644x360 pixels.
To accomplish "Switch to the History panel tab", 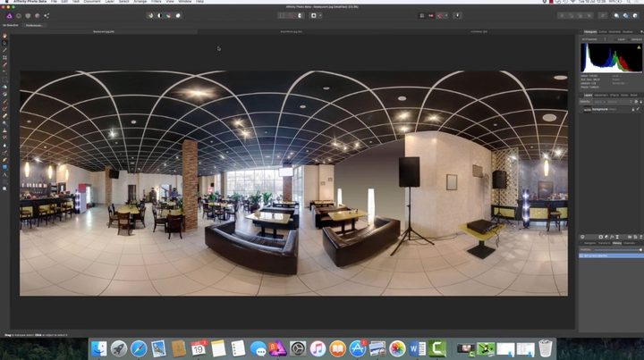I will [x=617, y=243].
